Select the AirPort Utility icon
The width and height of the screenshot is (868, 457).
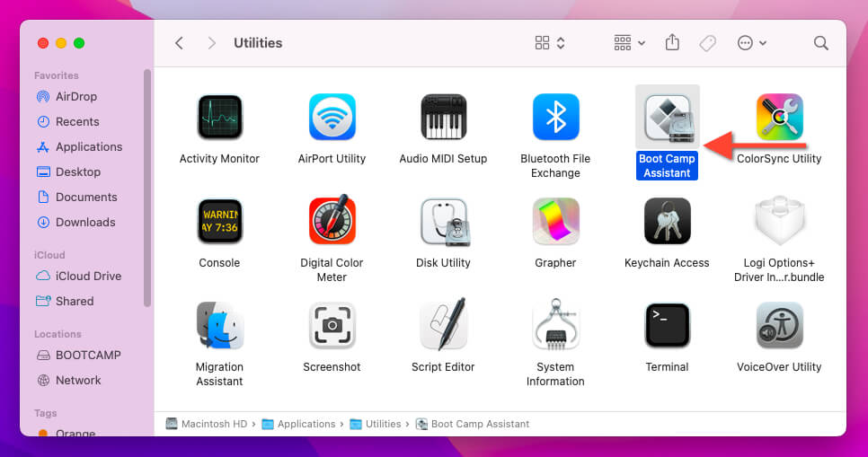click(x=332, y=117)
